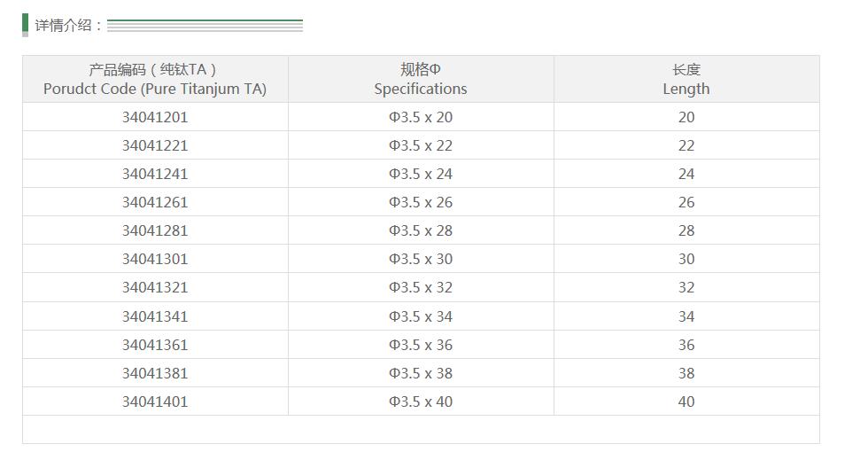
Task: Click the length value 30 cell
Action: [686, 259]
